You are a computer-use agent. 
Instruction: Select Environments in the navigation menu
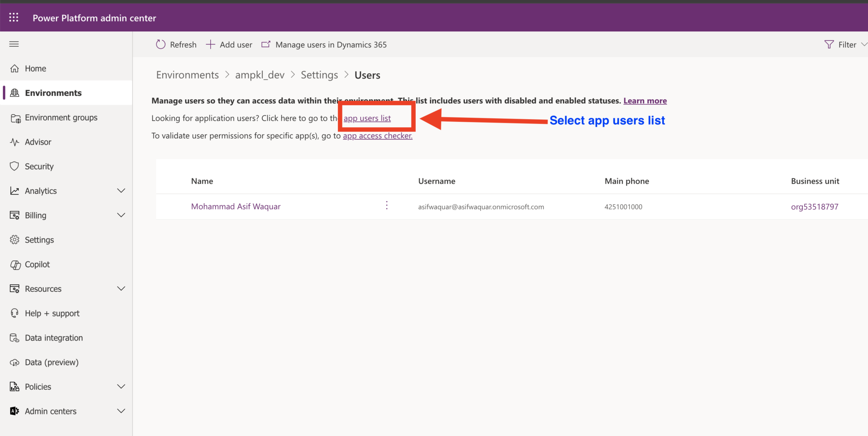(53, 92)
